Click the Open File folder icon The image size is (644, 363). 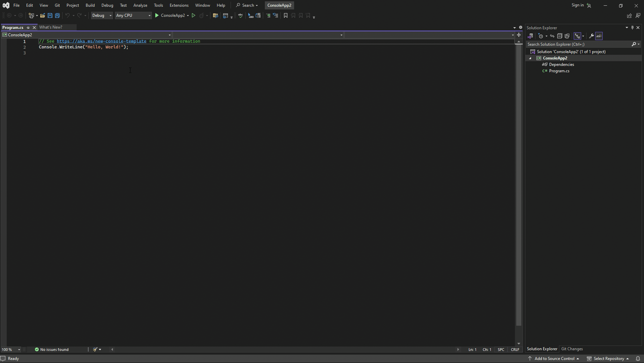click(x=43, y=15)
